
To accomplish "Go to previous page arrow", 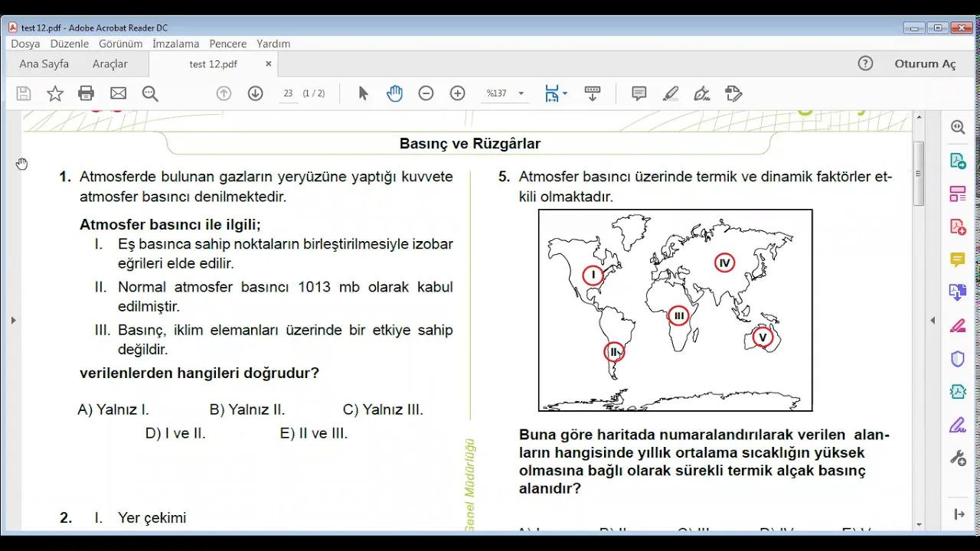I will coord(224,93).
